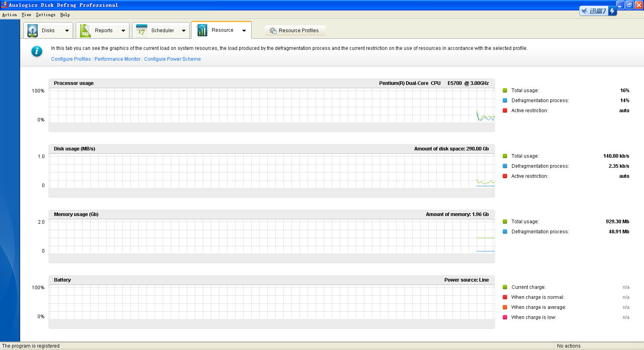Click orange 'When charge is average' swatch
The height and width of the screenshot is (350, 644).
(505, 307)
